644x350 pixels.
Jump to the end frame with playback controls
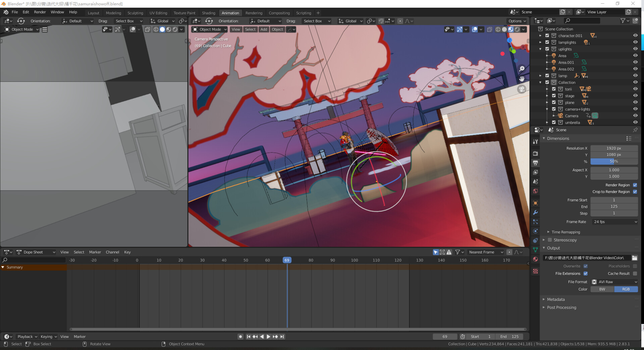282,337
